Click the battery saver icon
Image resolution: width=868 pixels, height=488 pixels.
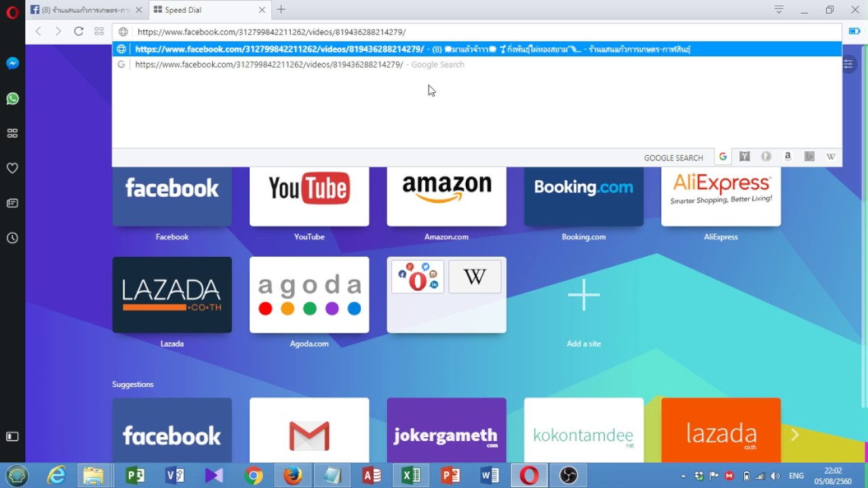click(854, 31)
